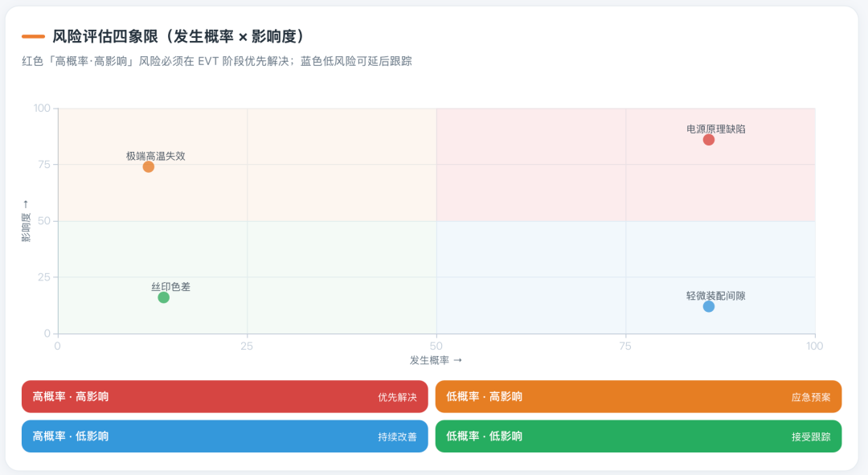Click the y-axis tick label 75

coord(44,165)
